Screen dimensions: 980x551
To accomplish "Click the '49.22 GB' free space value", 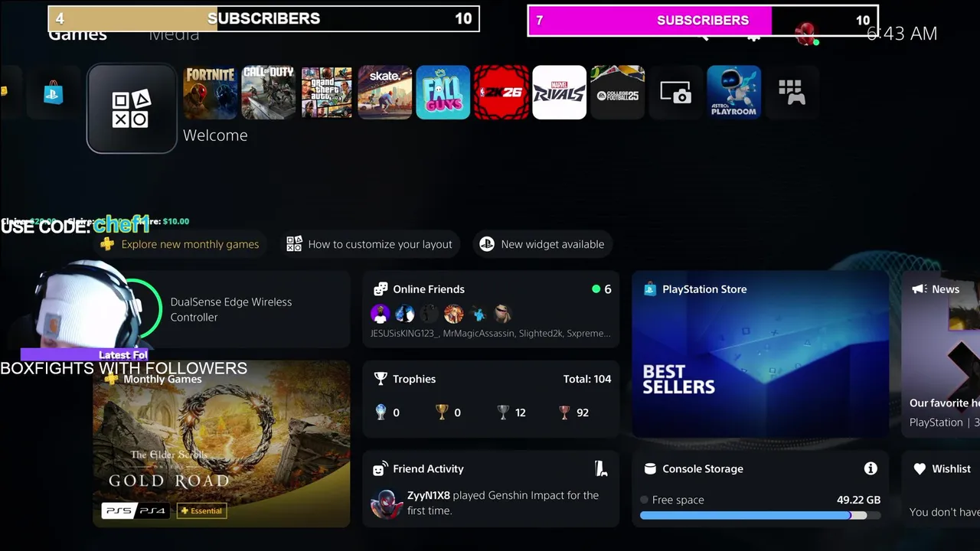I will pos(858,500).
